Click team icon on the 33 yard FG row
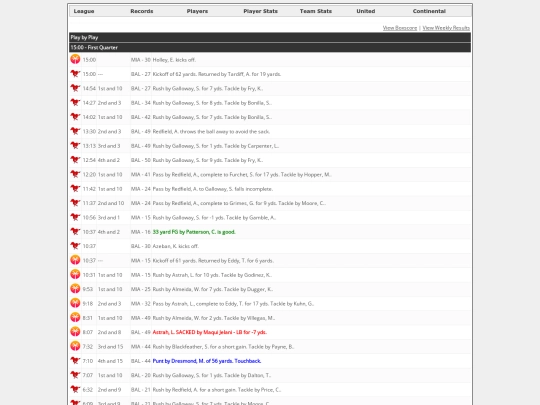This screenshot has width=540, height=405. [75, 232]
